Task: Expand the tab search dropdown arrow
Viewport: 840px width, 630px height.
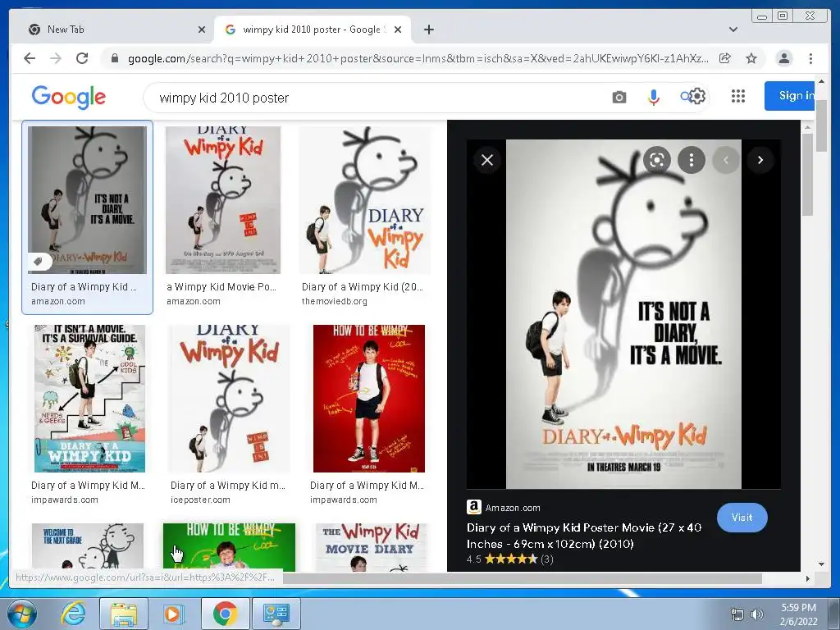Action: coord(733,30)
